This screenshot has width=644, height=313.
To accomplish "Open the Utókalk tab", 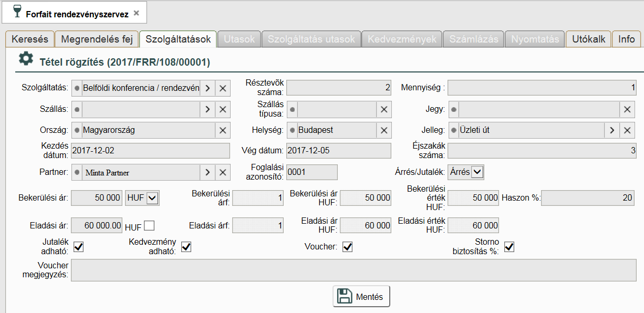I will (589, 39).
